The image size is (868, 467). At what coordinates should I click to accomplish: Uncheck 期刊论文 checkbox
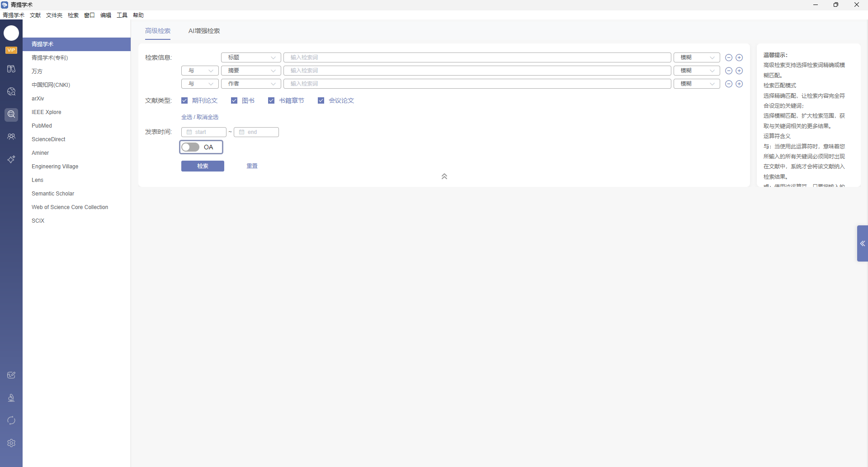(184, 100)
